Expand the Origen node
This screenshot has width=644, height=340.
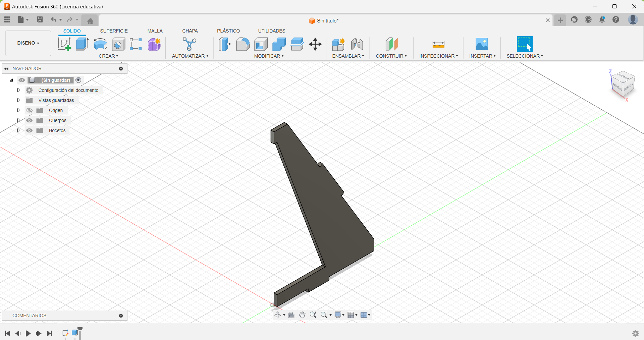(x=18, y=110)
